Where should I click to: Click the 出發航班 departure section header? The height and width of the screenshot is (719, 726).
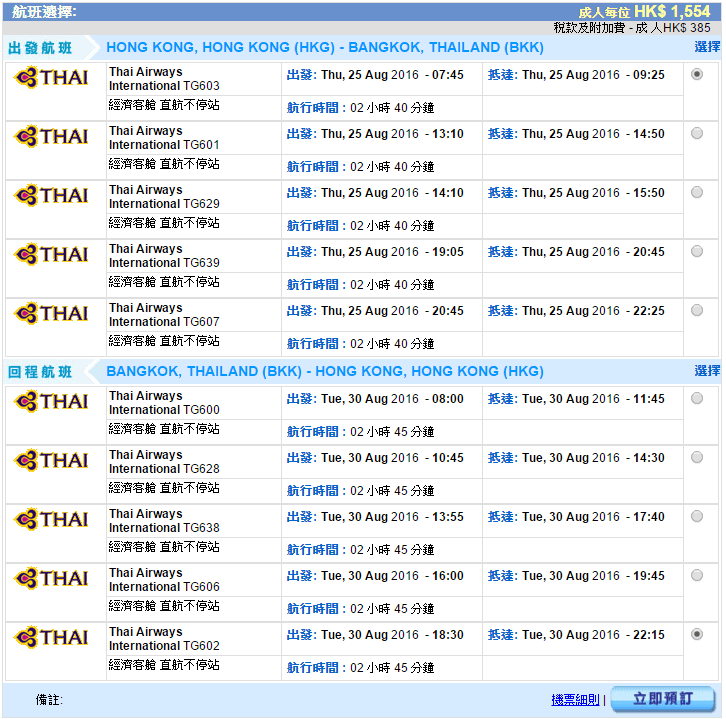[40, 48]
